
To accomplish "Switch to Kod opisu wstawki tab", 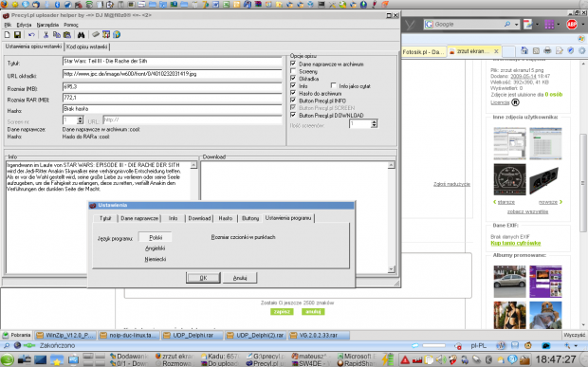I will coord(87,46).
